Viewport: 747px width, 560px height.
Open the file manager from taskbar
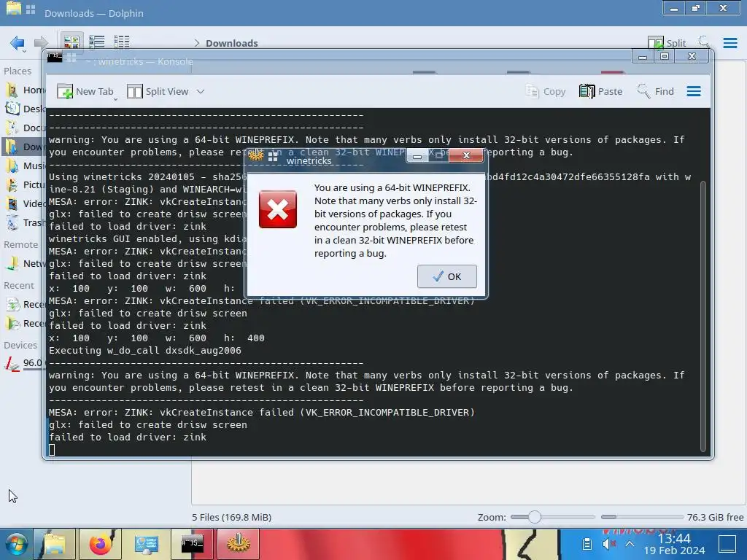point(55,544)
